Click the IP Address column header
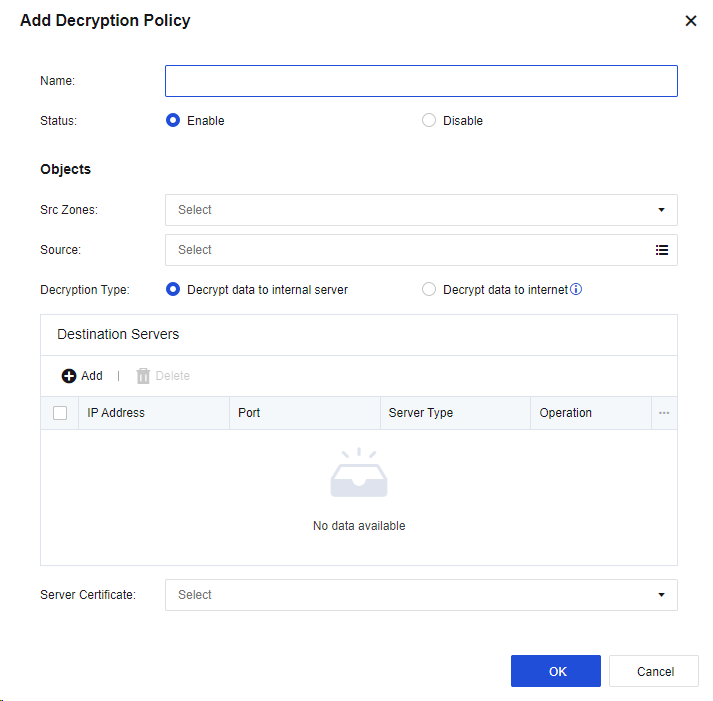Viewport: 713px width, 701px height. (x=116, y=413)
